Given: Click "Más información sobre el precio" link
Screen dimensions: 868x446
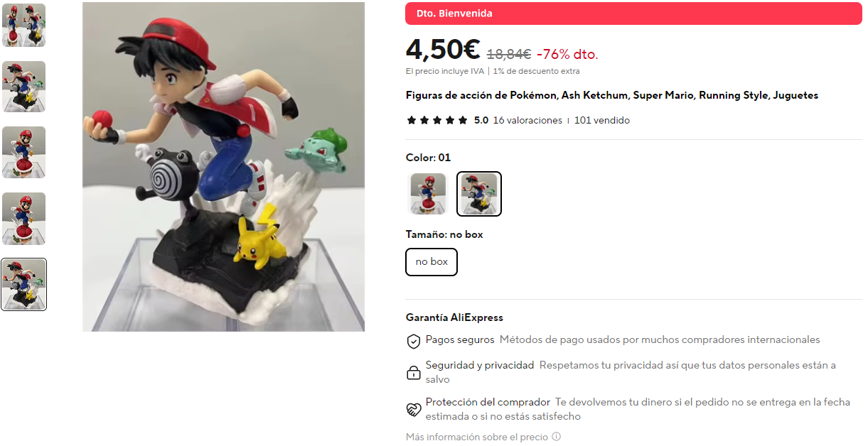Looking at the screenshot, I should 477,437.
